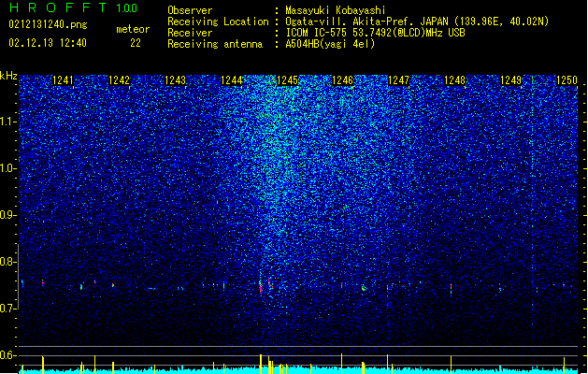Click the 1243 time axis marker
Viewport: 588px width, 374px height.
175,79
